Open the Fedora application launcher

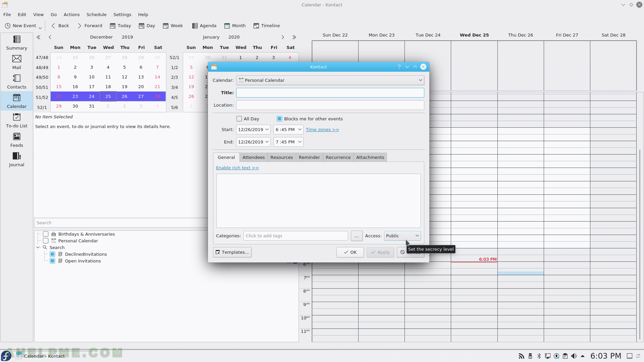click(x=6, y=356)
